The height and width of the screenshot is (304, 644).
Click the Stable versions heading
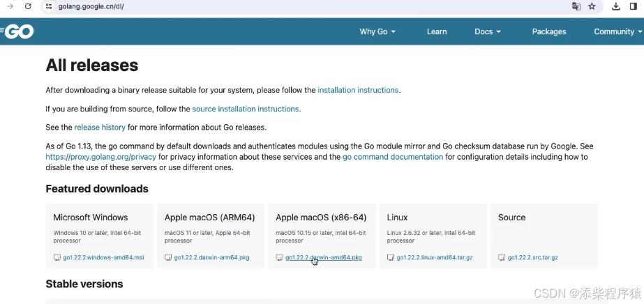click(84, 284)
